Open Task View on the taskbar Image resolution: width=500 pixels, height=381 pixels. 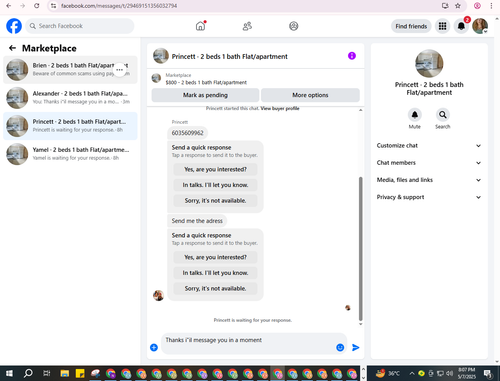pos(47,373)
